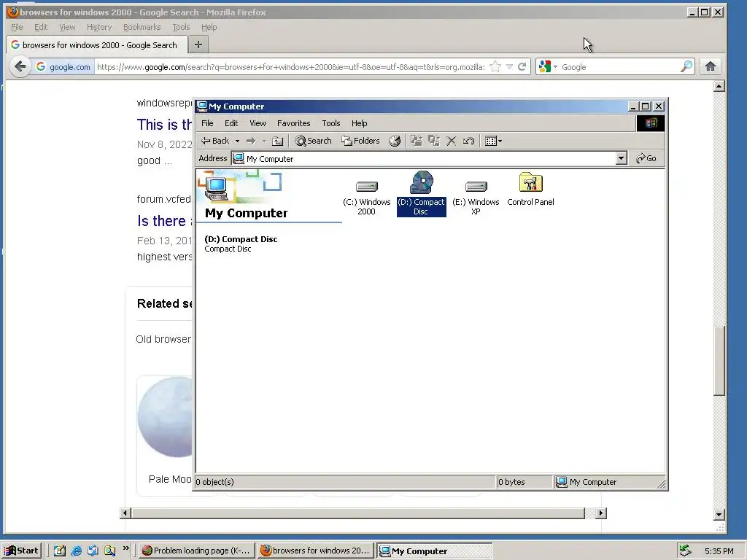Image resolution: width=747 pixels, height=560 pixels.
Task: Expand the Address bar dropdown in My Computer
Action: (621, 158)
